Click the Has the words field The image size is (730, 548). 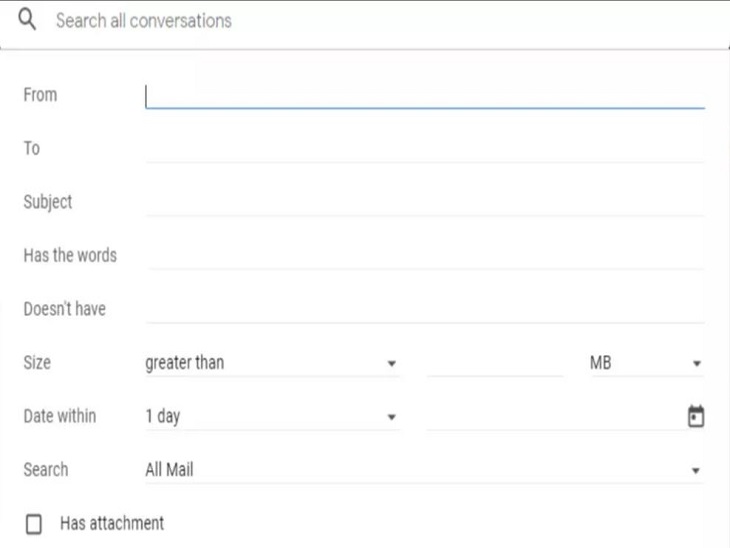point(424,256)
